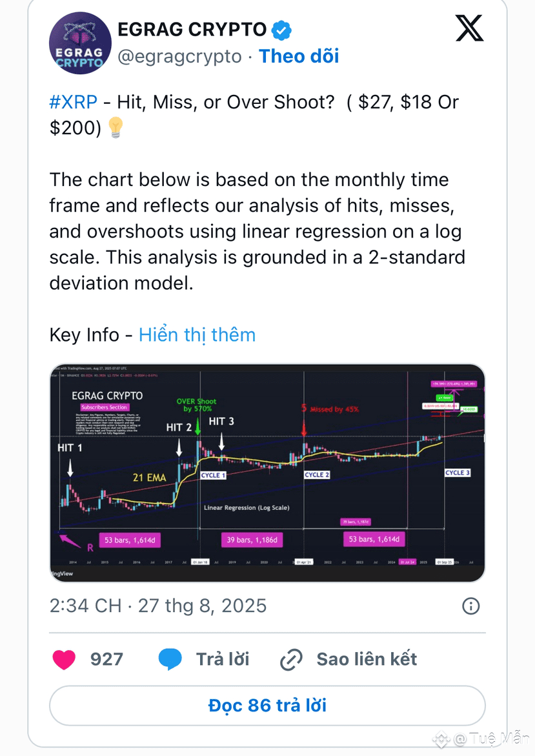The width and height of the screenshot is (535, 756).
Task: Click CYCLE 3 label on chart
Action: click(x=457, y=473)
